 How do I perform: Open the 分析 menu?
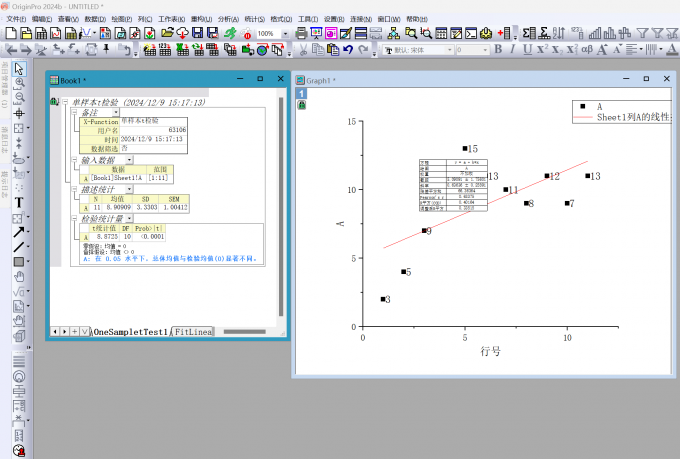(228, 19)
